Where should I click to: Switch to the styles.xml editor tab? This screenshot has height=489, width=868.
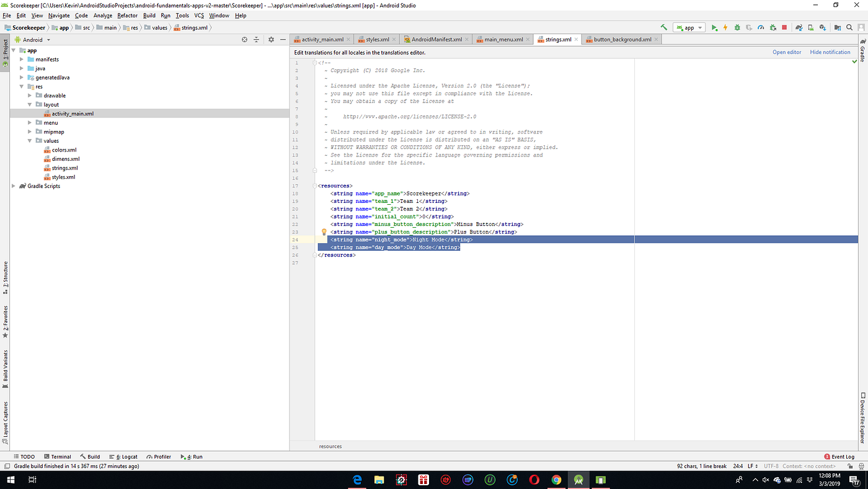click(375, 38)
